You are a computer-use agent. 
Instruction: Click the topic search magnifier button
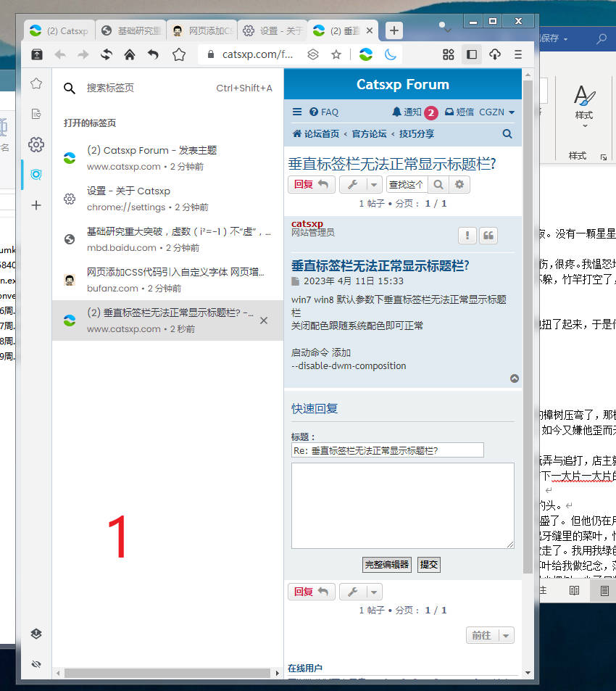438,185
